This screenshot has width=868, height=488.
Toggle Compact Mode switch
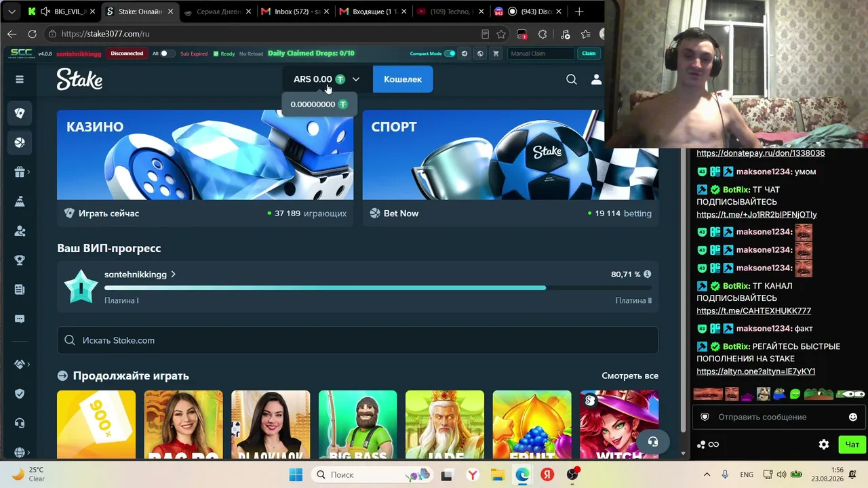click(450, 54)
